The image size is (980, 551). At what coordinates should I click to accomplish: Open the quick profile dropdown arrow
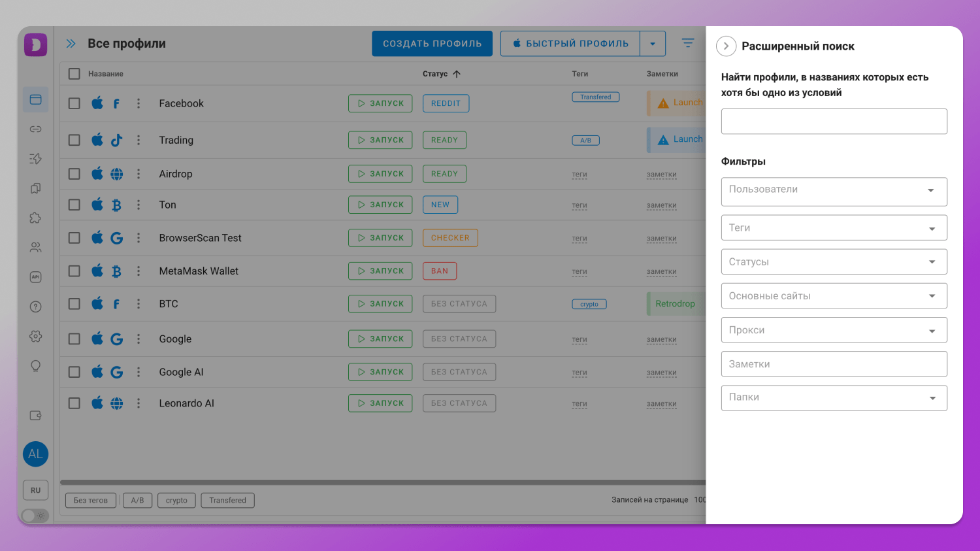653,44
